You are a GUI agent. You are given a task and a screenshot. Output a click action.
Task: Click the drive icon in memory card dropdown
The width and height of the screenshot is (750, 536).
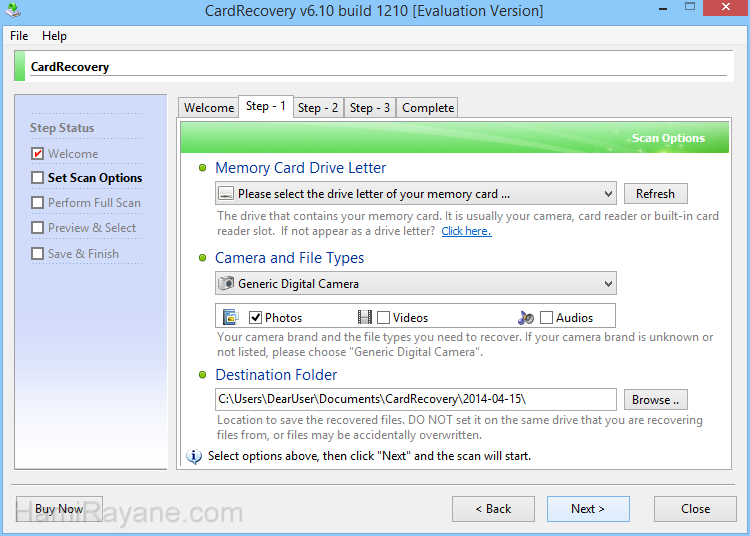click(226, 194)
